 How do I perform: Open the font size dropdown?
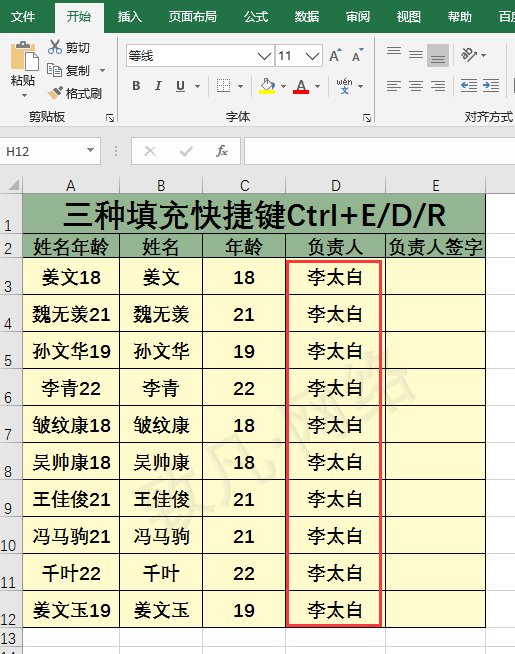[312, 55]
